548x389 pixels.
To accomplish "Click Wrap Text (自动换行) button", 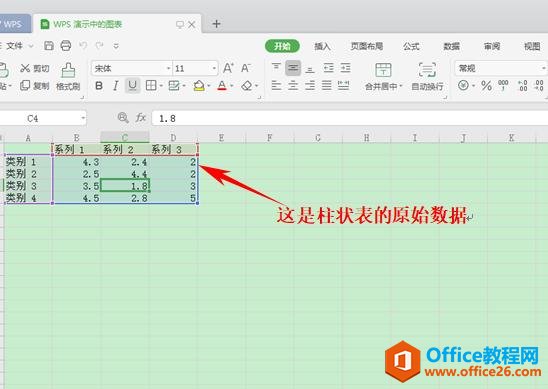I will coord(427,77).
